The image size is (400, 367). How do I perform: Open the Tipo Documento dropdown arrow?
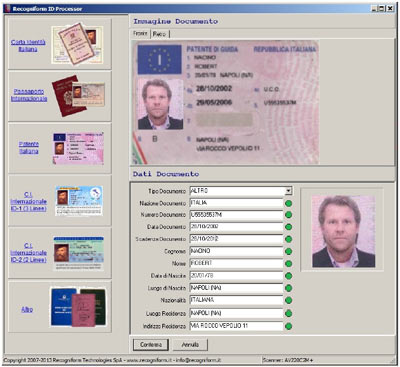point(288,191)
